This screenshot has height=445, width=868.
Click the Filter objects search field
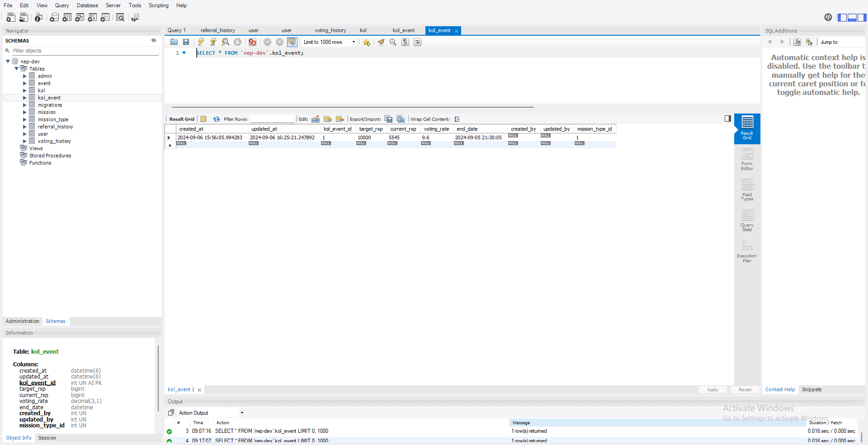[x=85, y=51]
